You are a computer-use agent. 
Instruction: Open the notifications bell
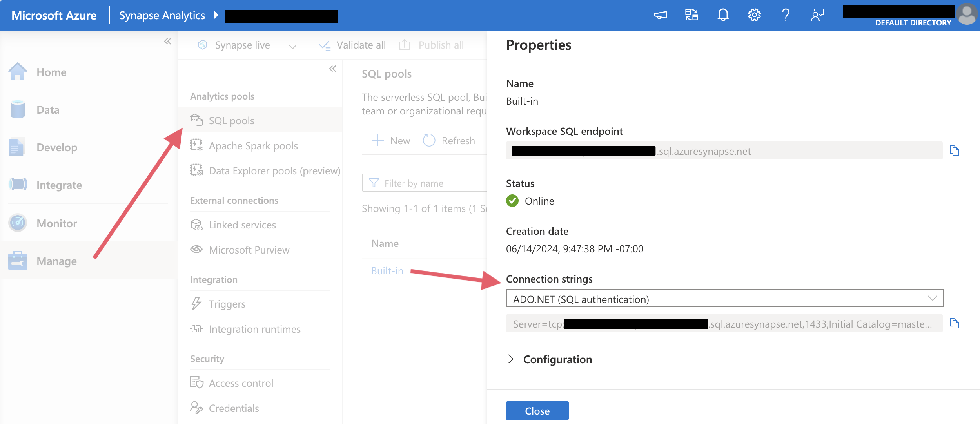click(x=723, y=15)
